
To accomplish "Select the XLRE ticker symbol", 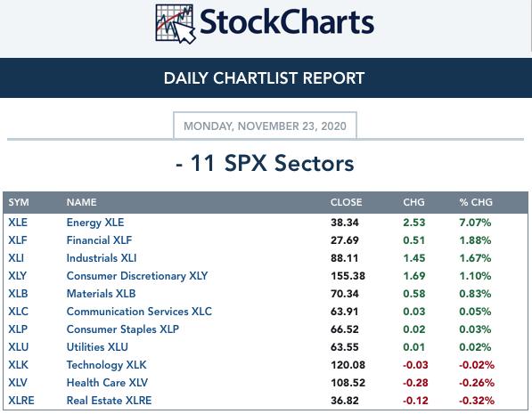I will click(21, 401).
